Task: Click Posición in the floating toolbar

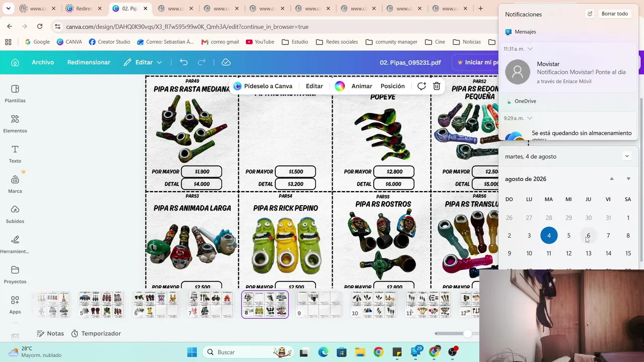Action: point(392,86)
